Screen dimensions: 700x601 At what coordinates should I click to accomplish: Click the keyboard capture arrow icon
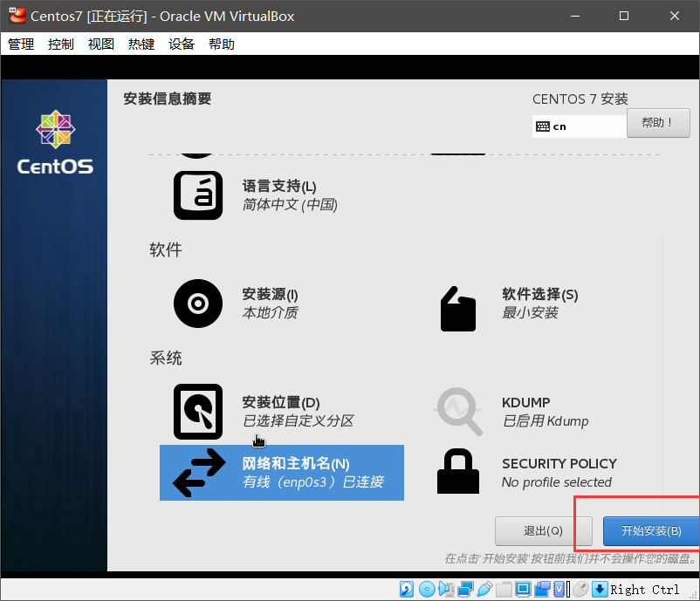tap(600, 589)
